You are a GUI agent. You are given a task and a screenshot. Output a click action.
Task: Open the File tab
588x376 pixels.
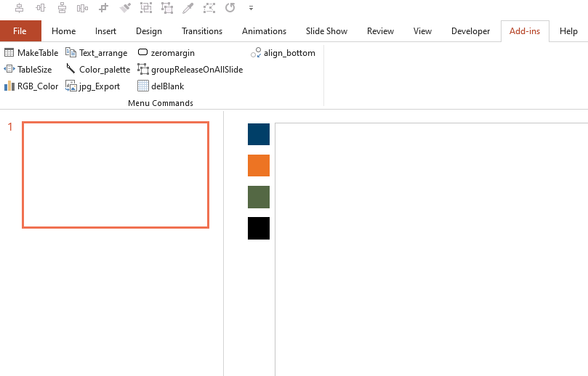point(20,31)
